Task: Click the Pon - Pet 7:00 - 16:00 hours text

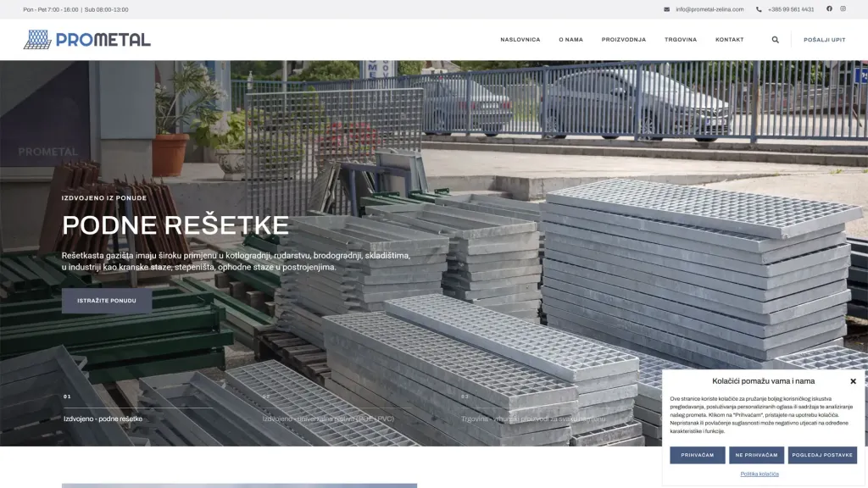Action: [x=51, y=9]
